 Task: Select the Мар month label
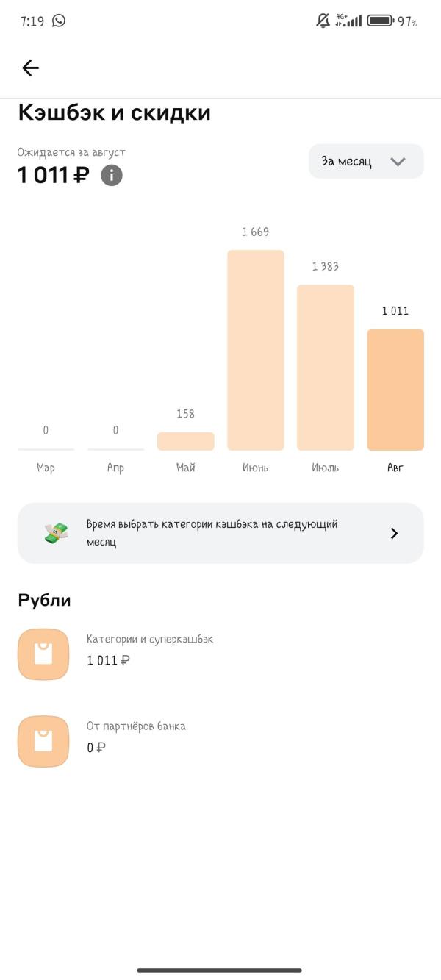tap(46, 468)
